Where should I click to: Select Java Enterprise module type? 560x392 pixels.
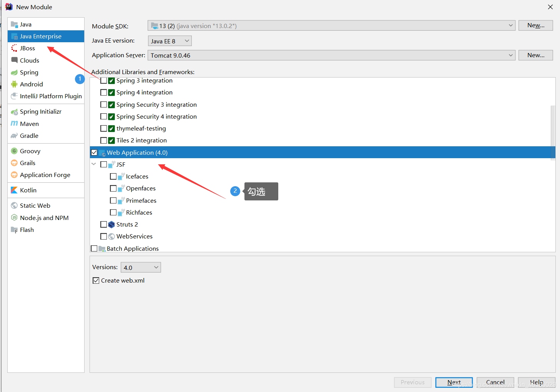[x=46, y=36]
